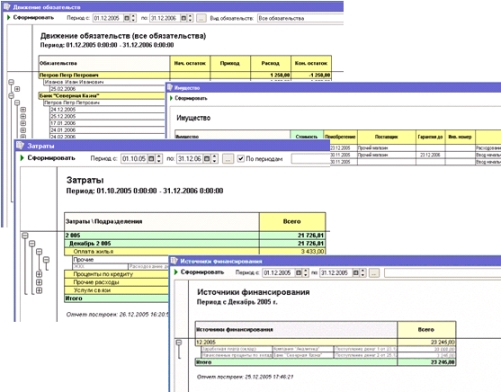Toggle expander beside 25.12.2005 row
Screen dimensions: 501x392
coord(23,116)
